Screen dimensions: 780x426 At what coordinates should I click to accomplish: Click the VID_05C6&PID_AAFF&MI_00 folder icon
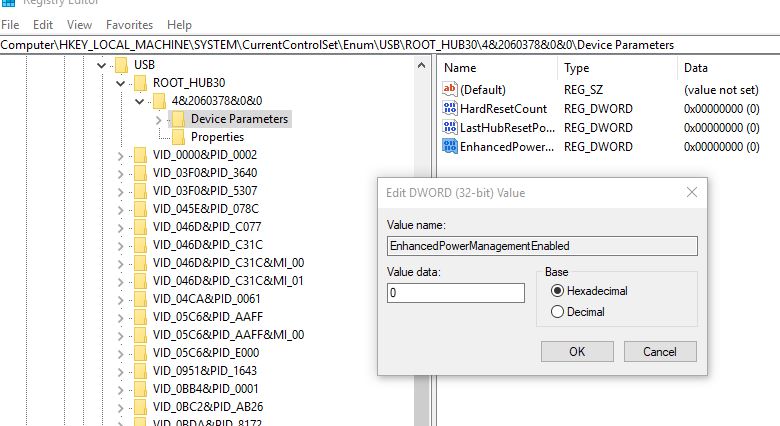140,334
